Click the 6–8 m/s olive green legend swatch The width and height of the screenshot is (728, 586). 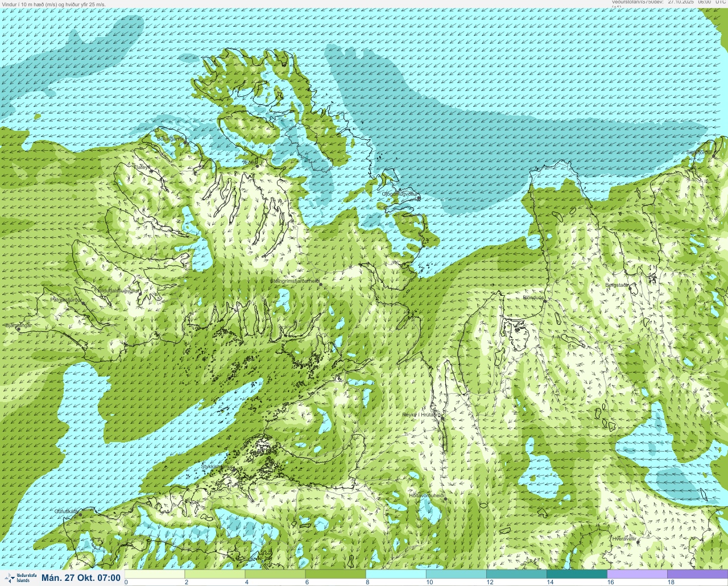[x=336, y=574]
